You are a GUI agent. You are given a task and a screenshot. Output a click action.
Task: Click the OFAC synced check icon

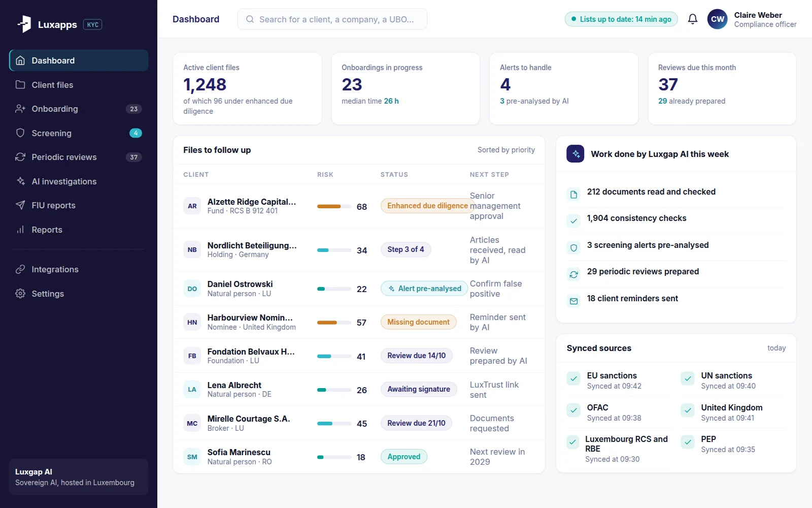[573, 410]
